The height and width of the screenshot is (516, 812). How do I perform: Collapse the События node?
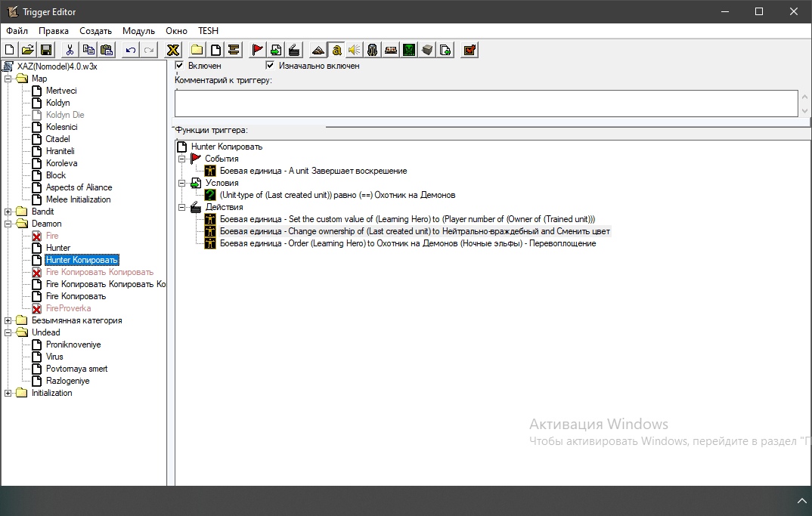pos(181,159)
